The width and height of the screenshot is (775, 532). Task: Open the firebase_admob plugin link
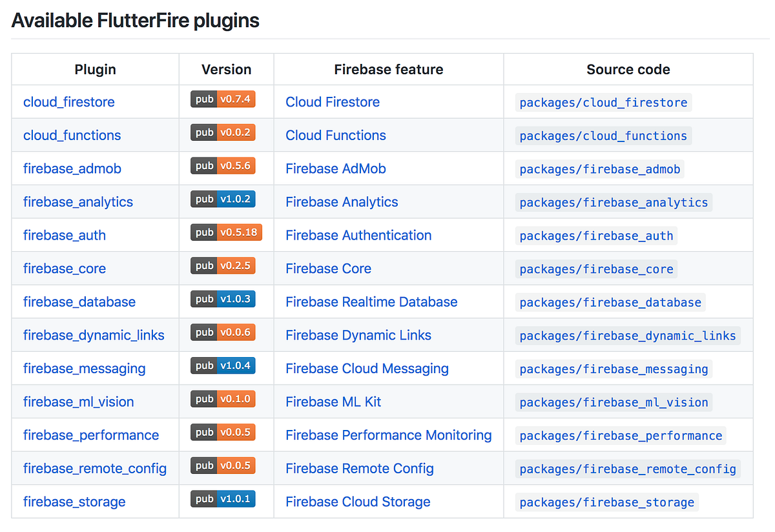click(72, 169)
